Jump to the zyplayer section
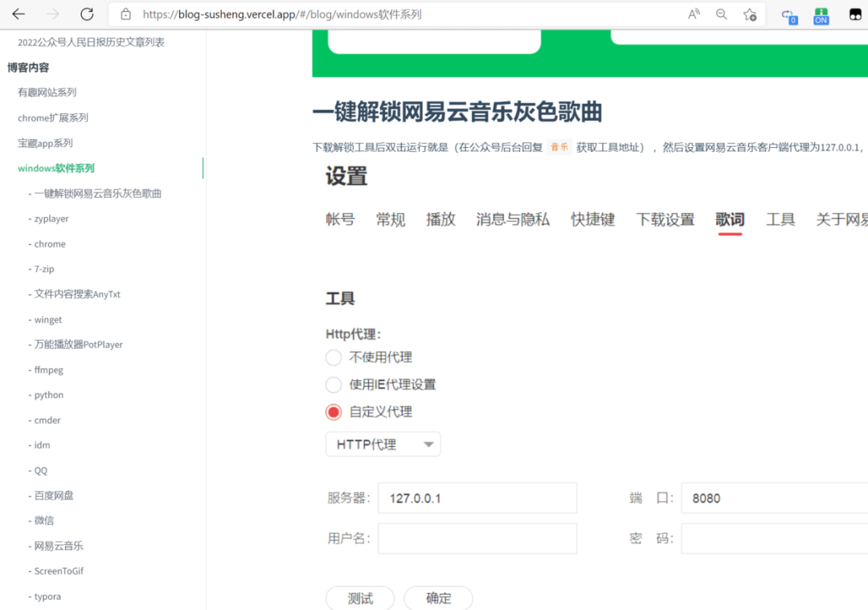This screenshot has width=868, height=610. pos(51,219)
